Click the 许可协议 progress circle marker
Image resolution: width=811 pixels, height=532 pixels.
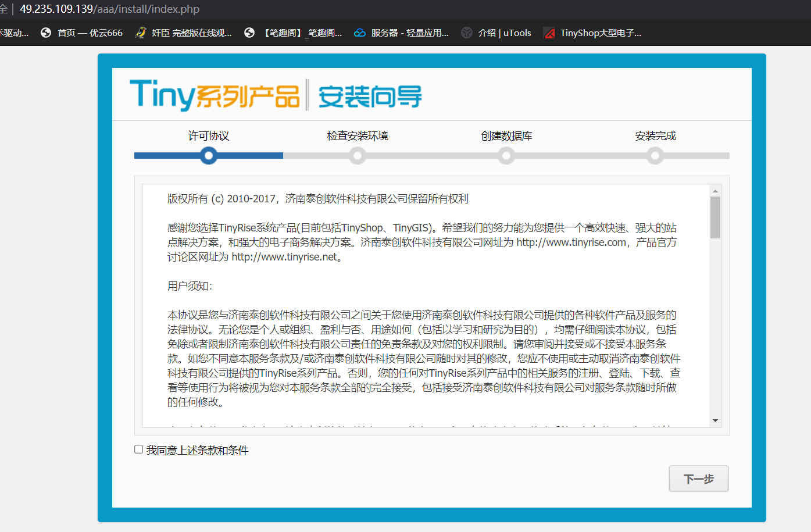tap(209, 156)
